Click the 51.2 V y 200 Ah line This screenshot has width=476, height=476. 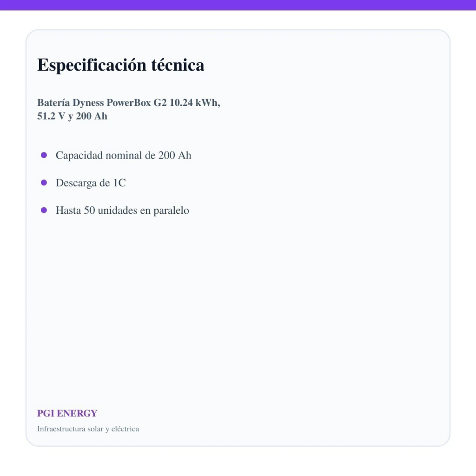tap(72, 116)
